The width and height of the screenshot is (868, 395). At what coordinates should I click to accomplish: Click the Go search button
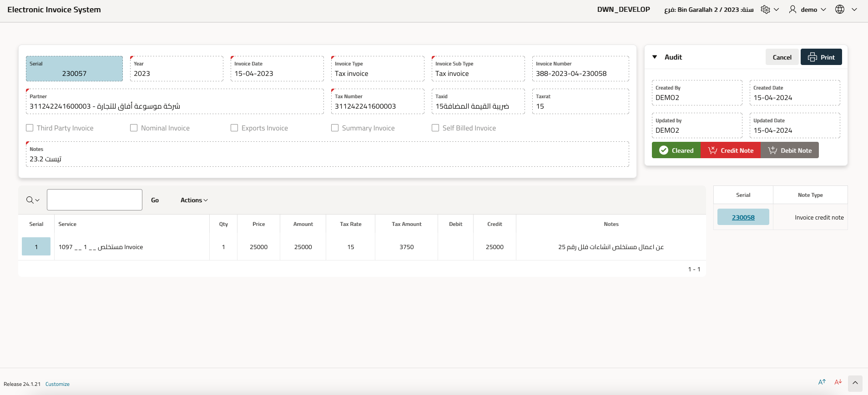click(155, 200)
